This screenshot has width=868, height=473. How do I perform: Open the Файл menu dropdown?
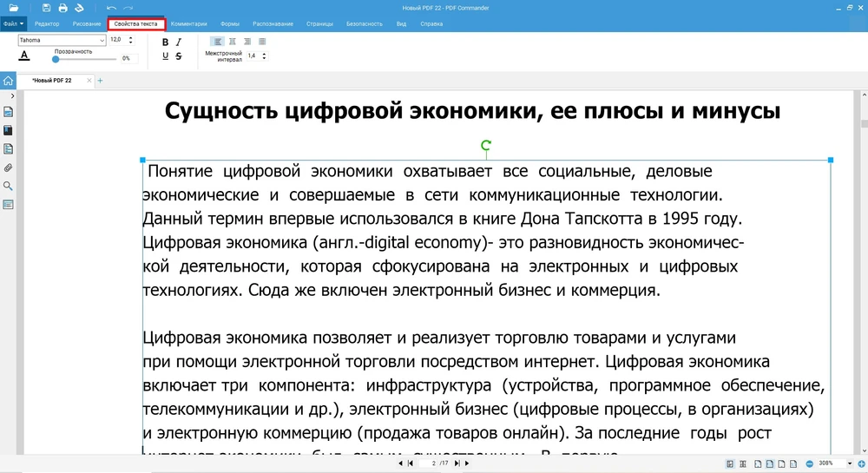(x=13, y=23)
